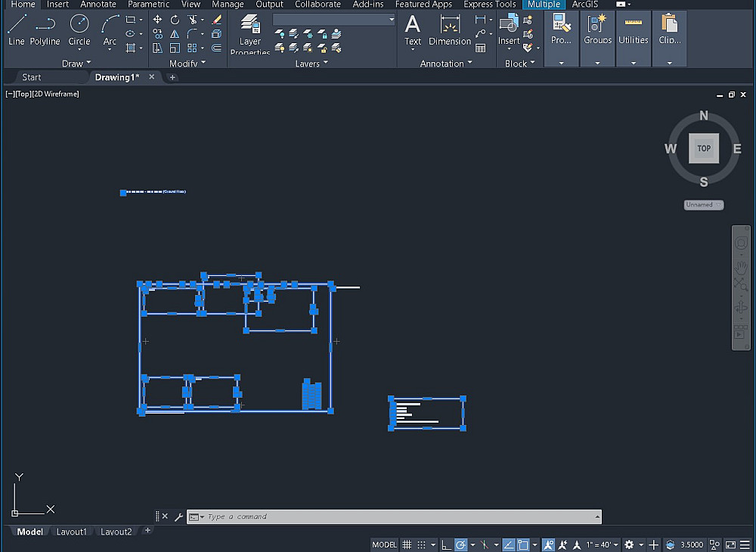The height and width of the screenshot is (552, 756).
Task: Open the Parametric ribbon tab
Action: tap(148, 5)
